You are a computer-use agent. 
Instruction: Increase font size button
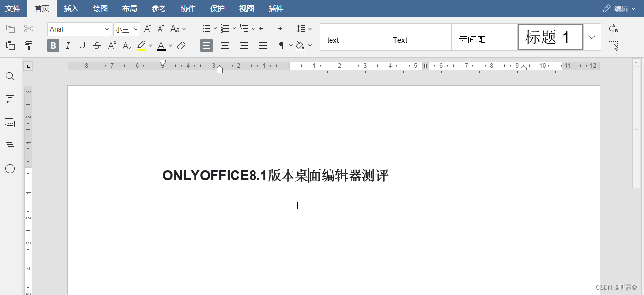148,29
